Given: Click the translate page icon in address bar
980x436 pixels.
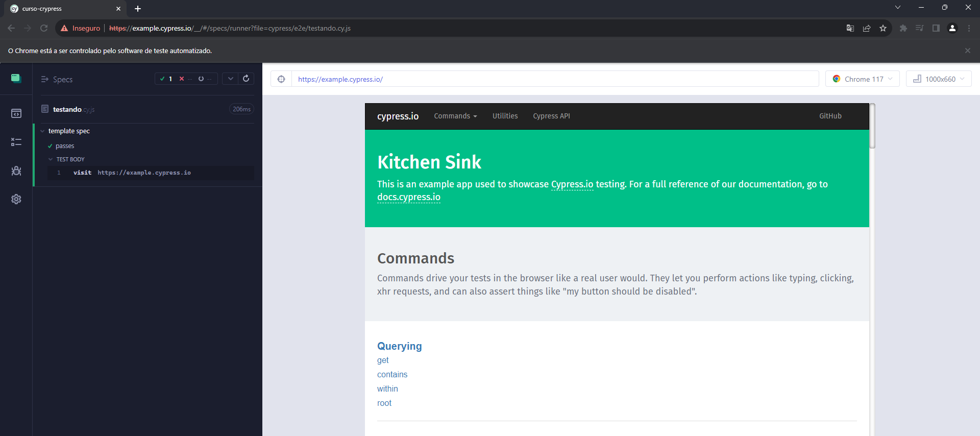Looking at the screenshot, I should (x=850, y=28).
